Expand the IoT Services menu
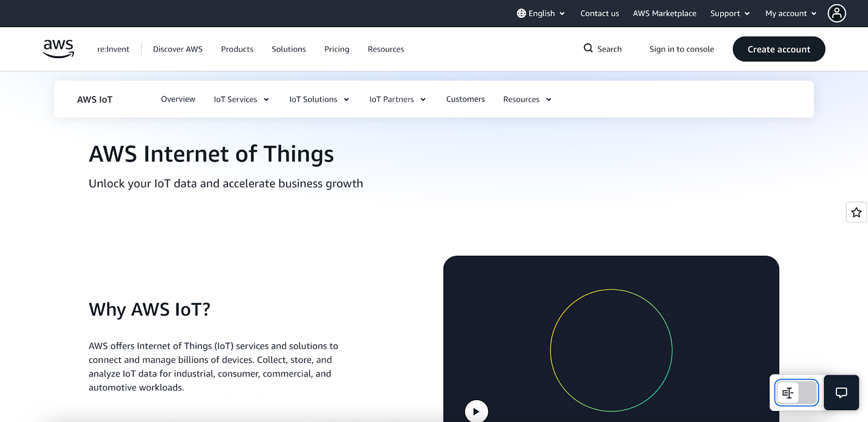 tap(241, 99)
